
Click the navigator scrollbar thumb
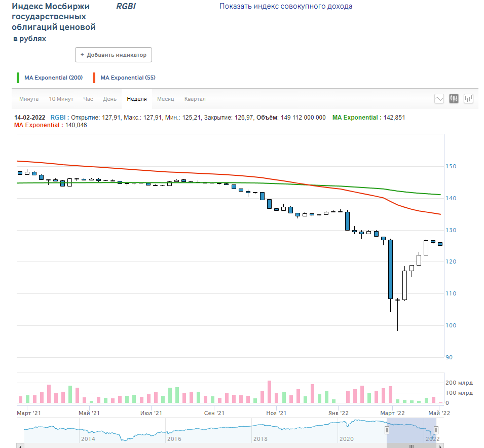(x=412, y=446)
